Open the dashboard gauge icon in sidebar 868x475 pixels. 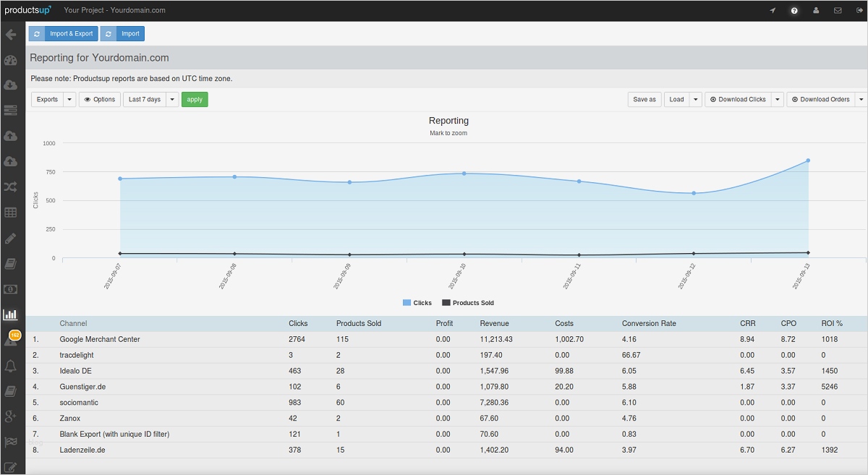[10, 60]
